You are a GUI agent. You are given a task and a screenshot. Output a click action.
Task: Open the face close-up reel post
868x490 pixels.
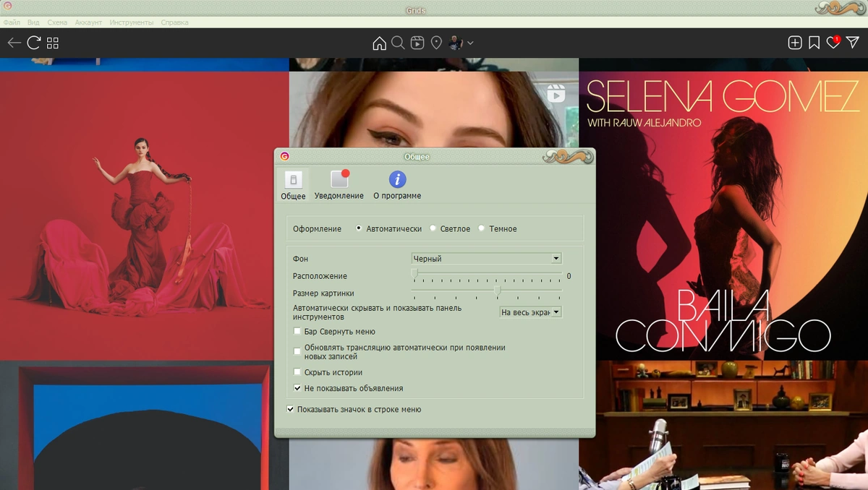click(434, 108)
